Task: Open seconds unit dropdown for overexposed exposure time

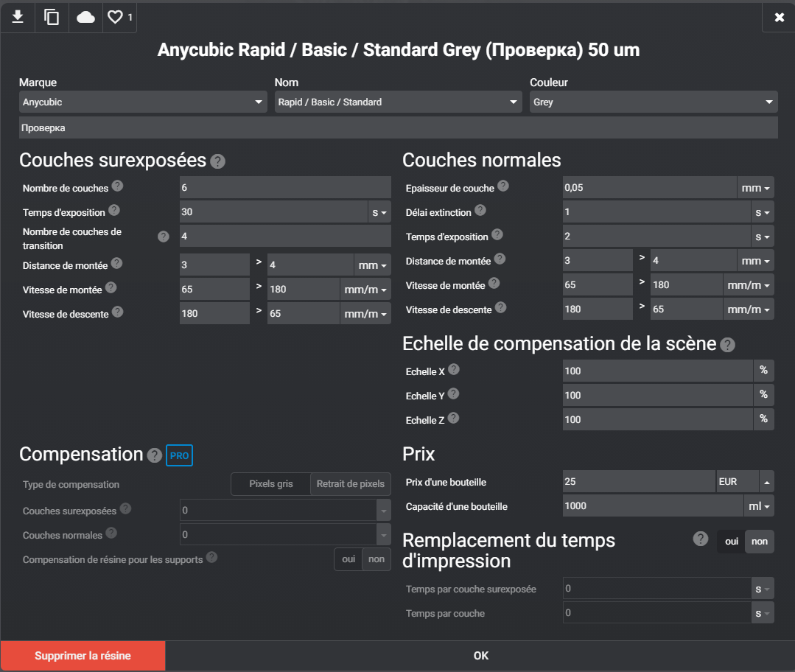Action: [x=379, y=212]
